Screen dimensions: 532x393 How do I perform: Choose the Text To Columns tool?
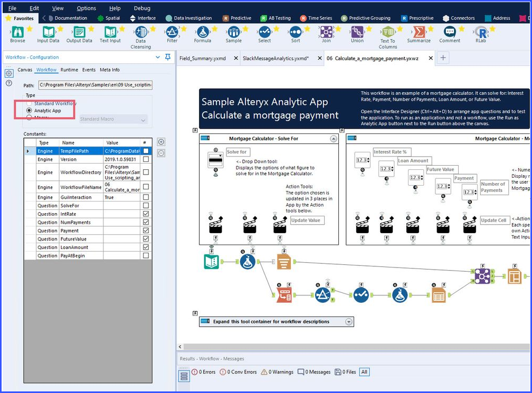coord(388,32)
